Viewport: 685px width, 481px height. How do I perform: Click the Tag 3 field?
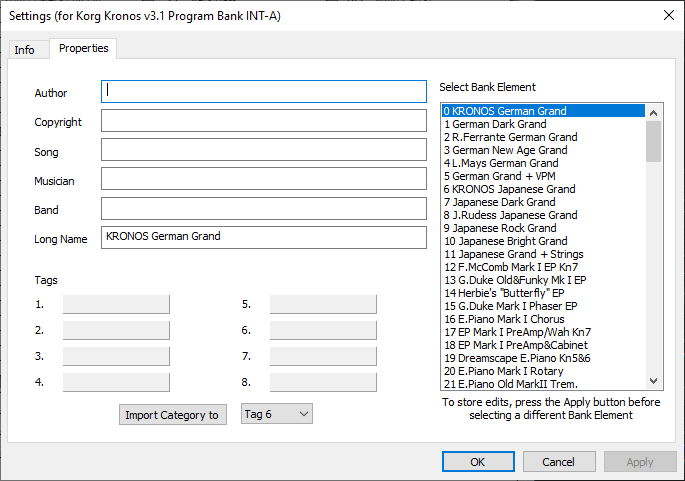(x=116, y=356)
